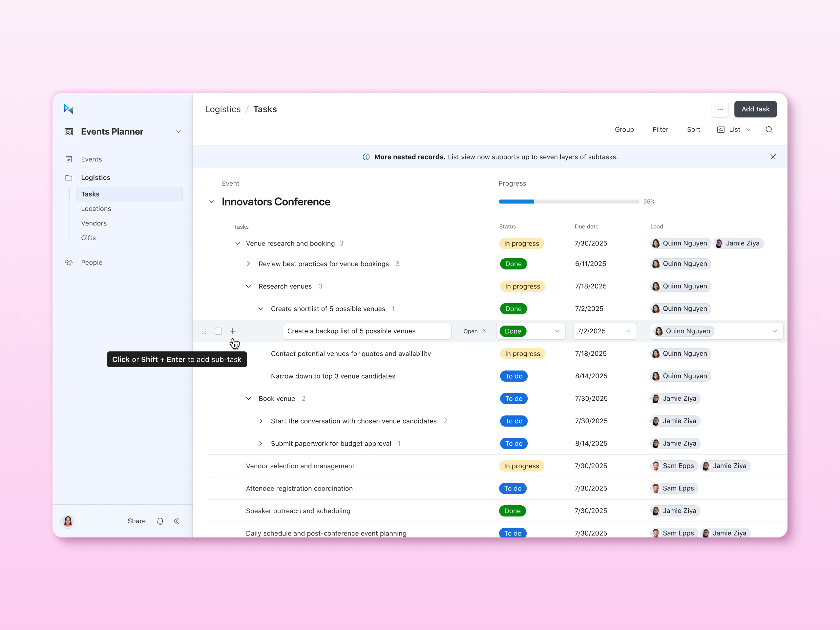Click the Innovators Conference progress bar
840x630 pixels.
click(x=569, y=202)
